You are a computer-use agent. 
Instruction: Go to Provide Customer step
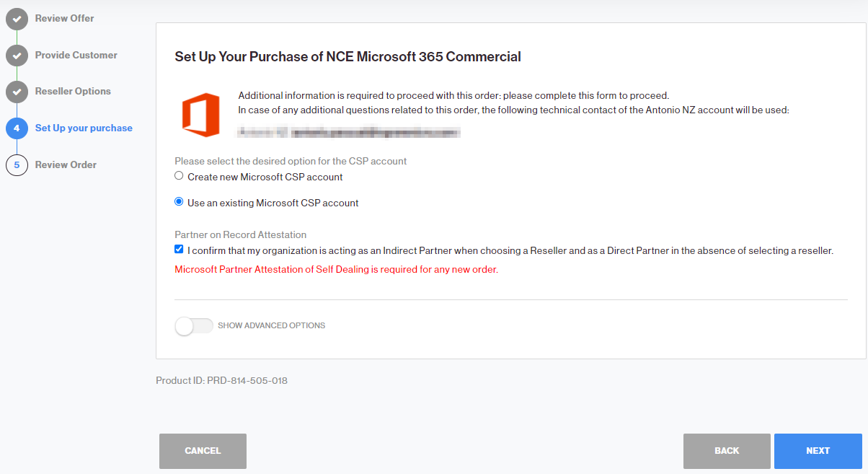[76, 55]
